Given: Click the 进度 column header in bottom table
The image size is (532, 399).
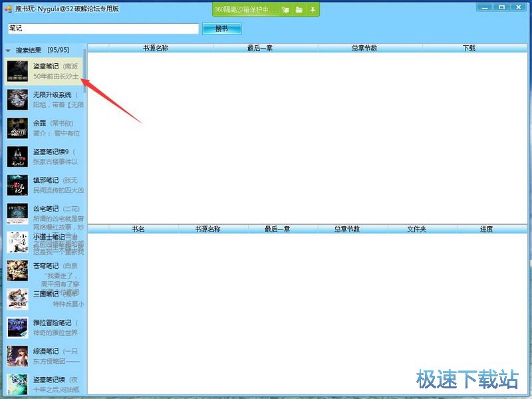Looking at the screenshot, I should 486,229.
